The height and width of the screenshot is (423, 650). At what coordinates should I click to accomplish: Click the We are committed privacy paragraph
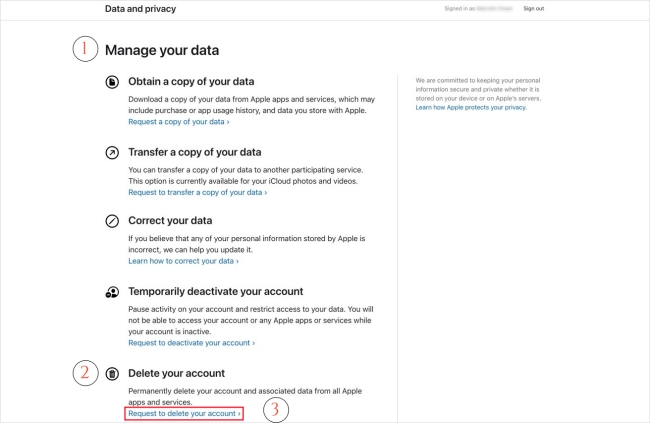point(478,90)
